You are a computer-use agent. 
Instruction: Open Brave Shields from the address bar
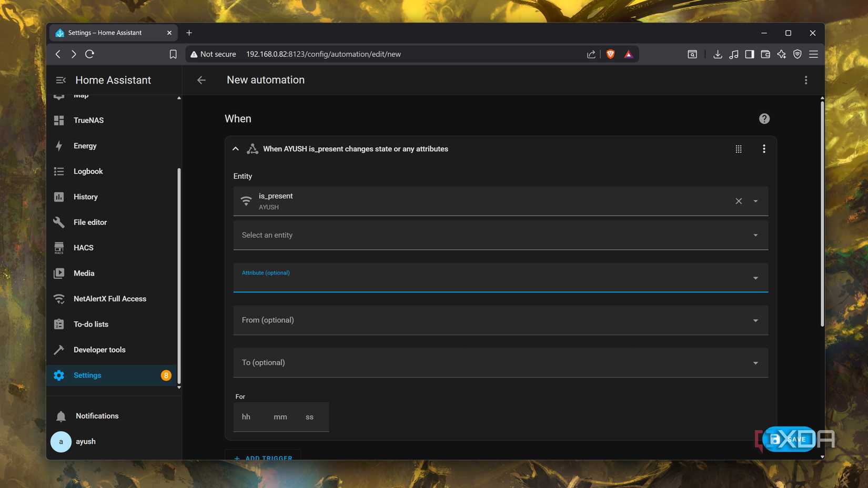610,54
